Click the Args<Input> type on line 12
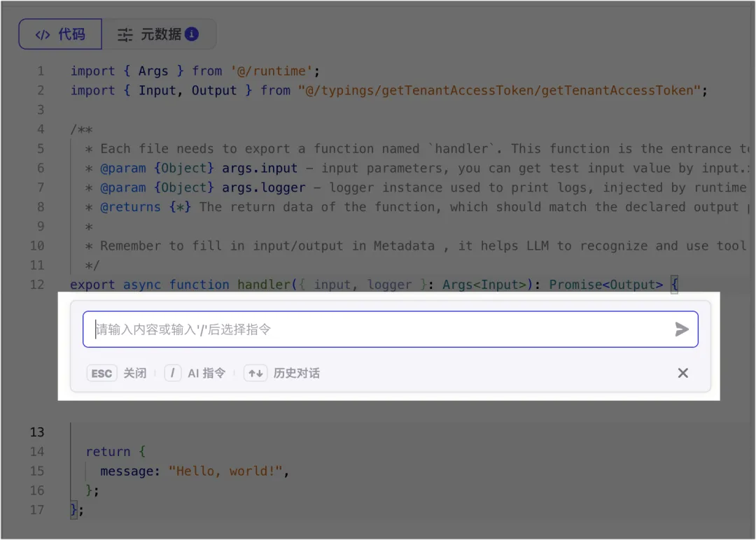756x540 pixels. pyautogui.click(x=484, y=285)
